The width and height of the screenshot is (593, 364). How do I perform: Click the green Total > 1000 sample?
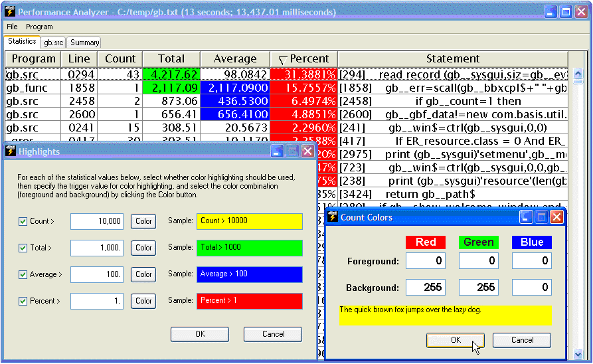coord(250,248)
